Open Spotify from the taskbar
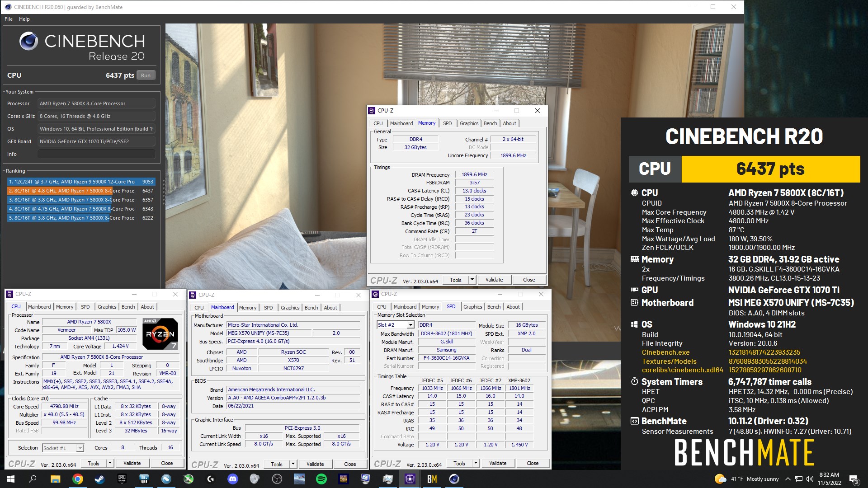This screenshot has width=868, height=488. click(x=321, y=479)
